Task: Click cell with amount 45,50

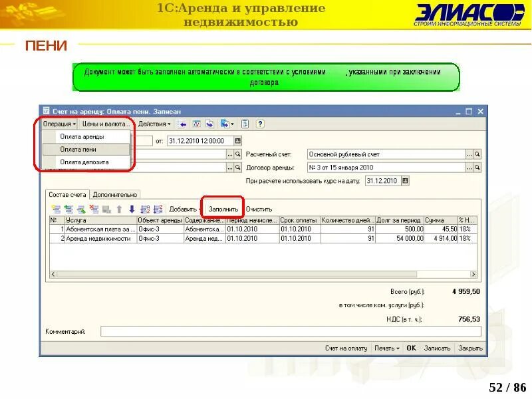Action: click(441, 229)
